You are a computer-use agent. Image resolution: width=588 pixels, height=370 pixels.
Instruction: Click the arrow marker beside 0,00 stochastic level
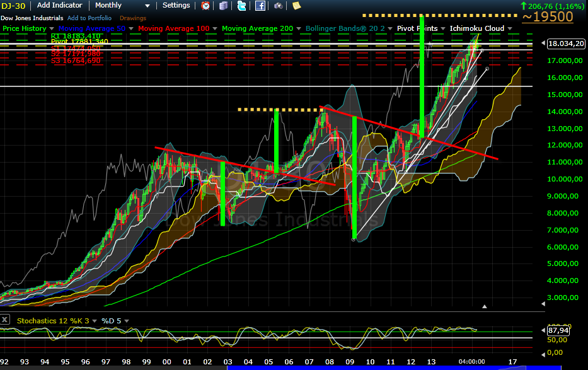(x=543, y=354)
